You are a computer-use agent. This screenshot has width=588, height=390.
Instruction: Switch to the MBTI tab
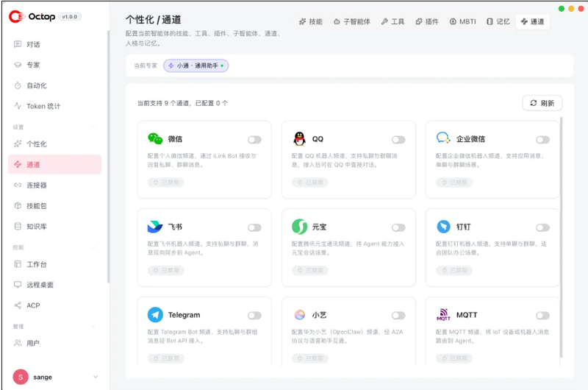463,22
